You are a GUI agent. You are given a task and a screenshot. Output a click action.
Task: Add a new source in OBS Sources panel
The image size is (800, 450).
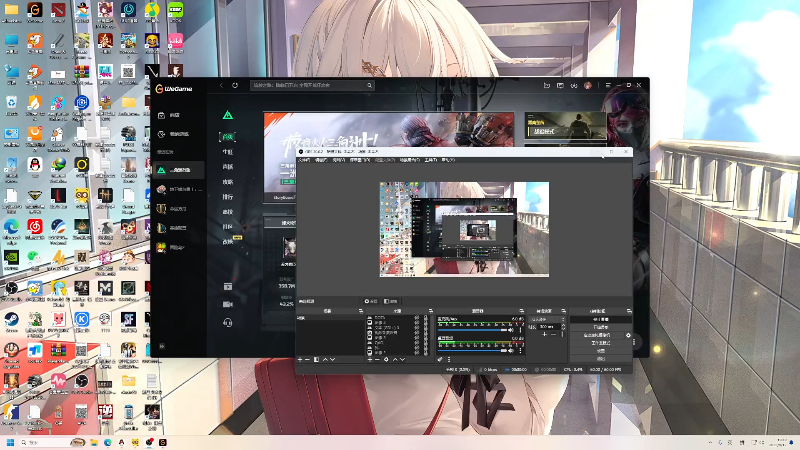[370, 360]
